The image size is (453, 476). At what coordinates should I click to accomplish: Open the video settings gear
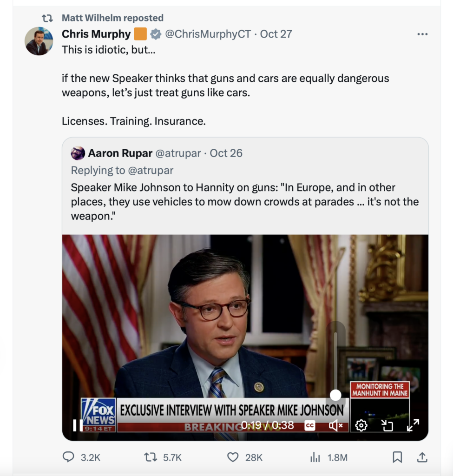click(361, 425)
